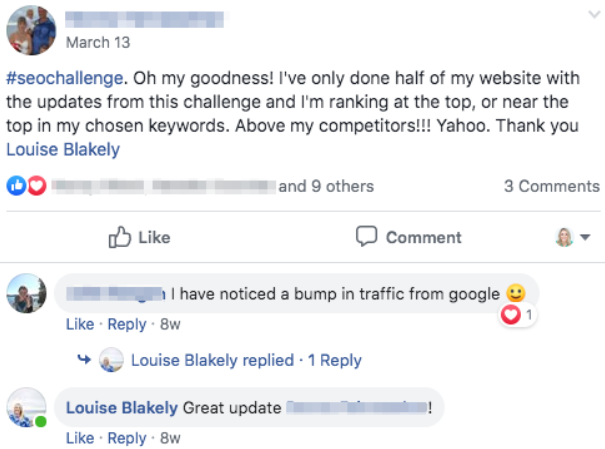Open the 3 Comments link
605x449 pixels.
point(552,186)
